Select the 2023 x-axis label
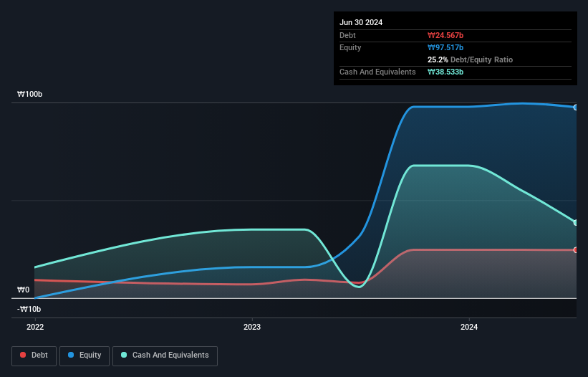Viewport: 588px width, 377px height. (x=252, y=327)
